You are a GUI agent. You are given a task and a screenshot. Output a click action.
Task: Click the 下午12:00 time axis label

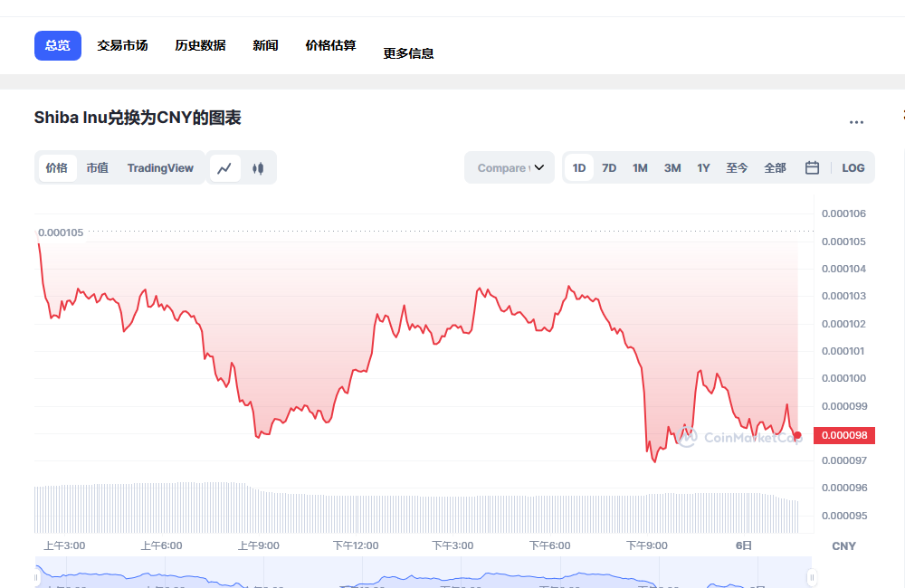click(x=356, y=545)
